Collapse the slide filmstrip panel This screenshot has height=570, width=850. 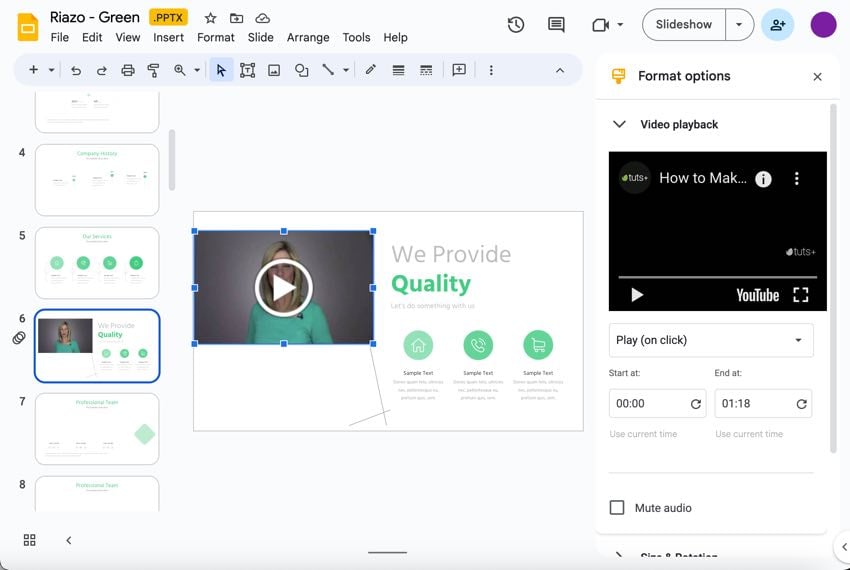[69, 540]
